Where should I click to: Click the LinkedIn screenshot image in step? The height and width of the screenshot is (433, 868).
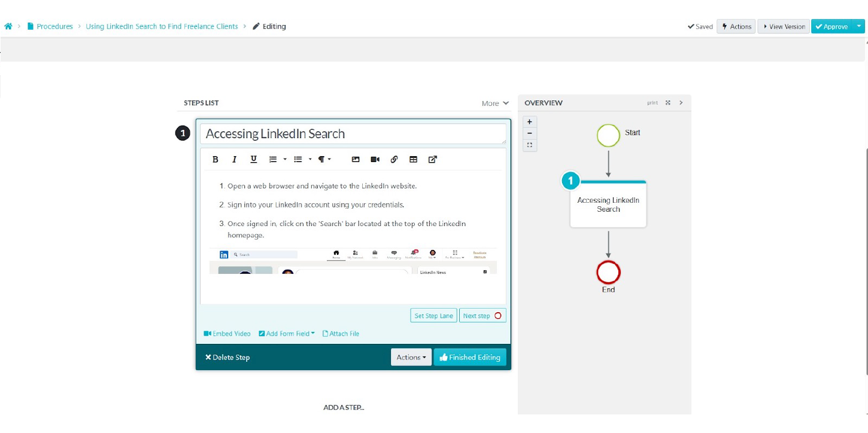point(353,261)
